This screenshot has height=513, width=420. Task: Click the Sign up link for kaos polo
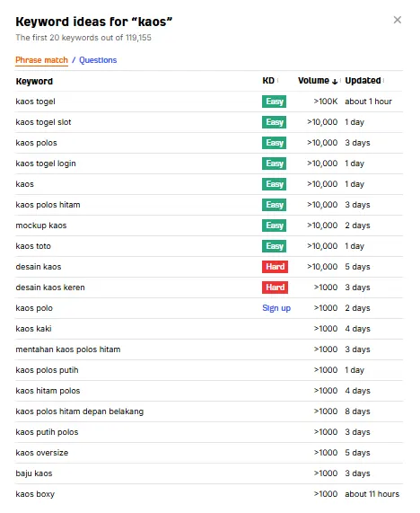[x=276, y=308]
